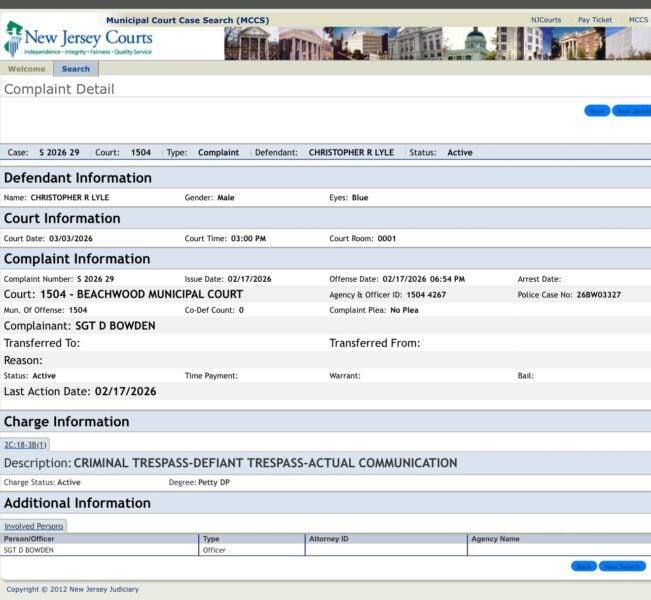Click the 'Complaint Detail' heading
Image resolution: width=651 pixels, height=600 pixels.
[x=59, y=89]
